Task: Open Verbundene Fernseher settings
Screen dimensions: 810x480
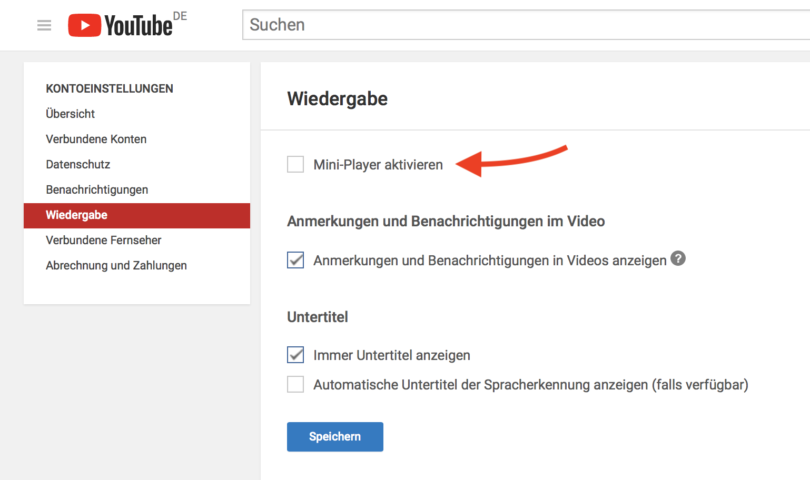Action: (x=103, y=240)
